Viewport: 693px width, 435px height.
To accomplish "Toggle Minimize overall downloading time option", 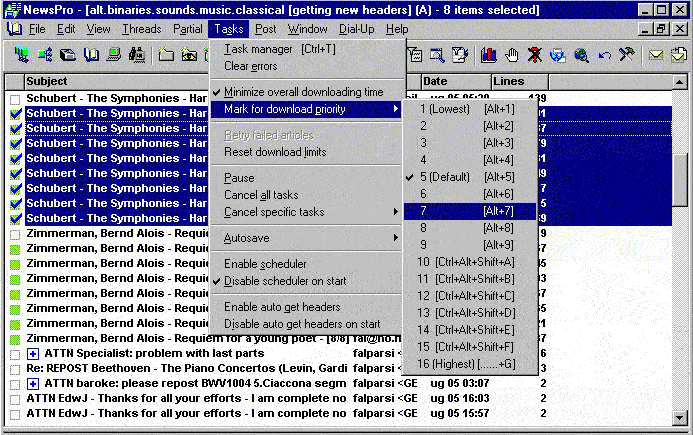I will (x=303, y=91).
